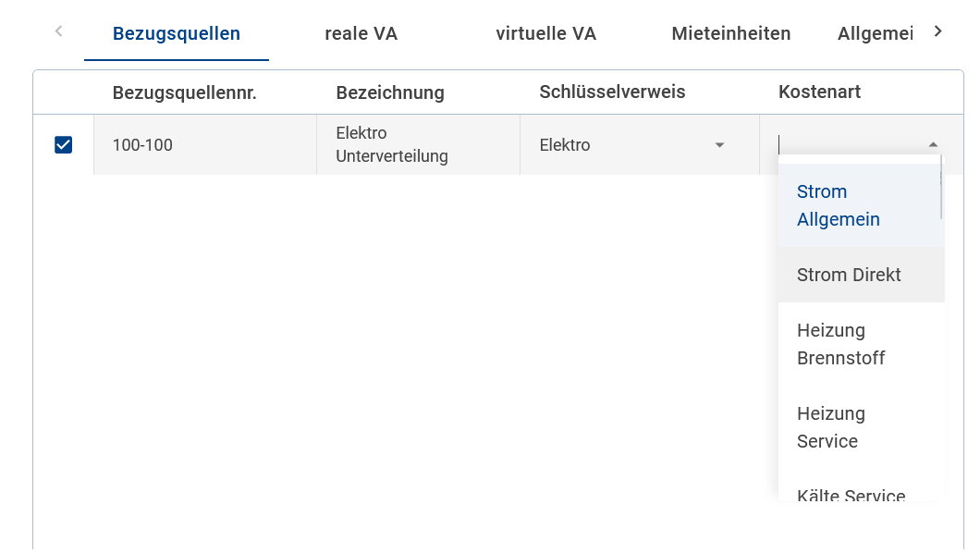Open the Schlüsselverweis Elektro dropdown arrow
Image resolution: width=980 pixels, height=553 pixels.
click(719, 145)
